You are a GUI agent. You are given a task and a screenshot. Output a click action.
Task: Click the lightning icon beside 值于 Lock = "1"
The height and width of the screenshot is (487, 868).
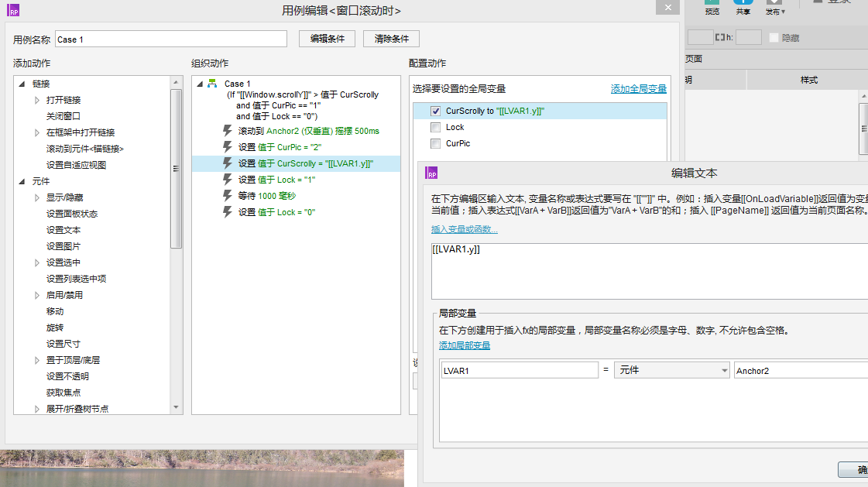pyautogui.click(x=227, y=180)
